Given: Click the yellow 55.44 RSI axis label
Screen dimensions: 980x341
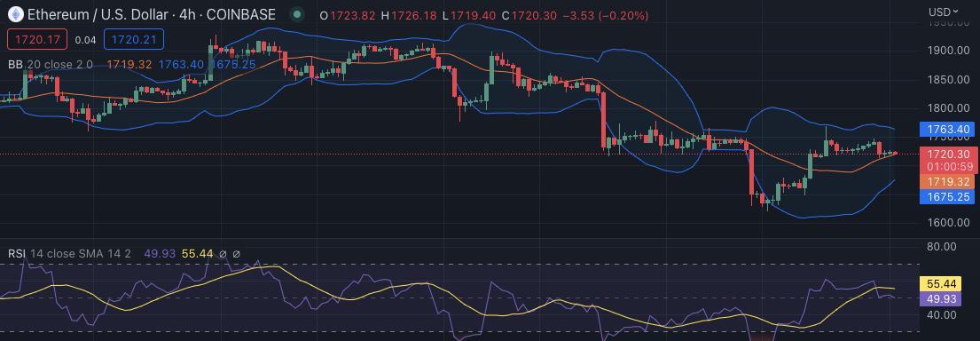Looking at the screenshot, I should (x=940, y=284).
